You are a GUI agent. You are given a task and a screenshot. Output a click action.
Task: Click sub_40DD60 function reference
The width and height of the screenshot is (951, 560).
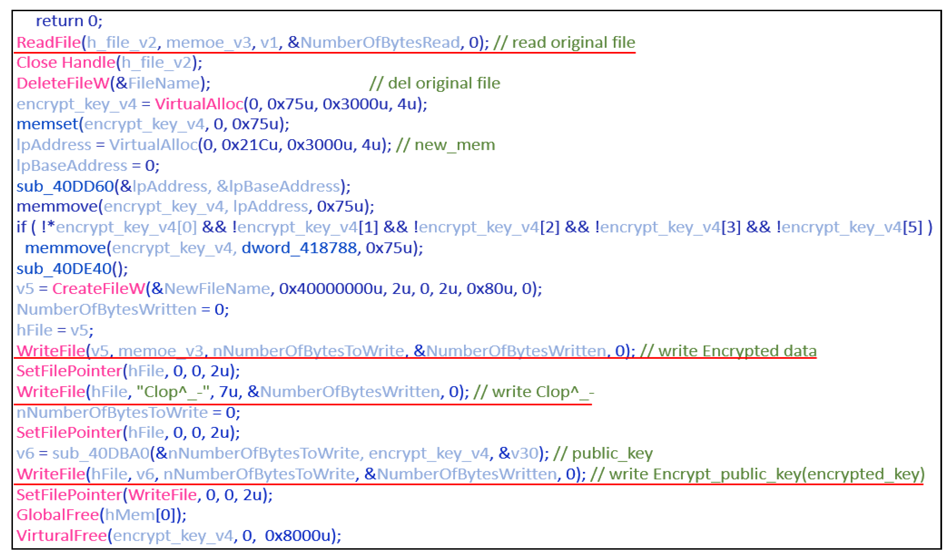click(x=65, y=186)
